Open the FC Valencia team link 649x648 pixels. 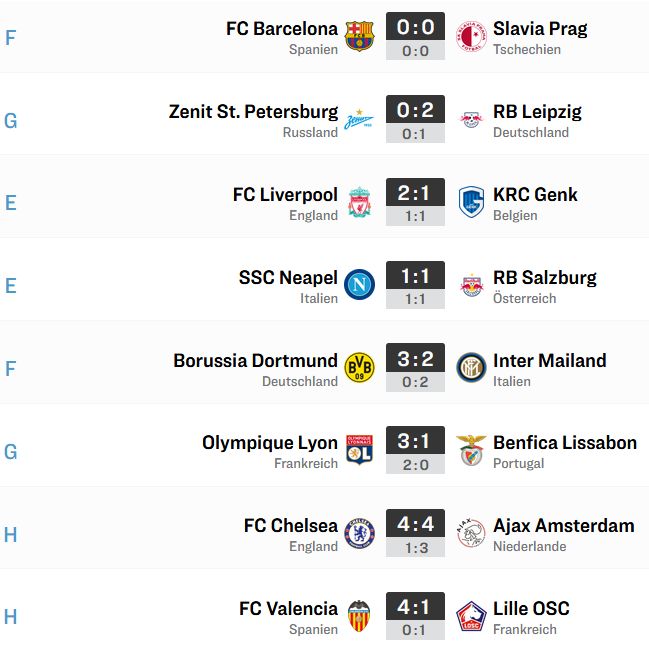click(x=288, y=609)
